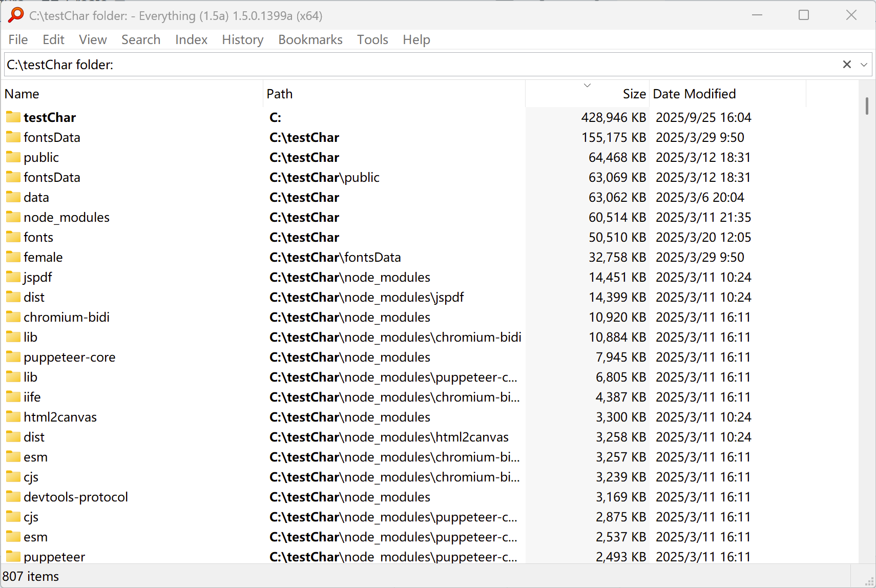The image size is (876, 588).
Task: Clear the search box with the X button
Action: pyautogui.click(x=847, y=65)
